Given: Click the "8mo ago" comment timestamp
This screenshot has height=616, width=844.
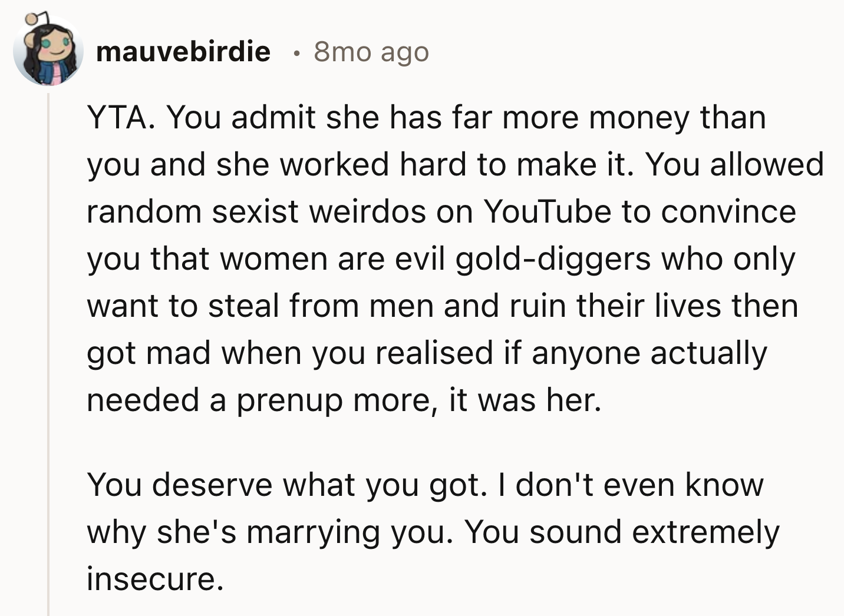Looking at the screenshot, I should point(371,52).
